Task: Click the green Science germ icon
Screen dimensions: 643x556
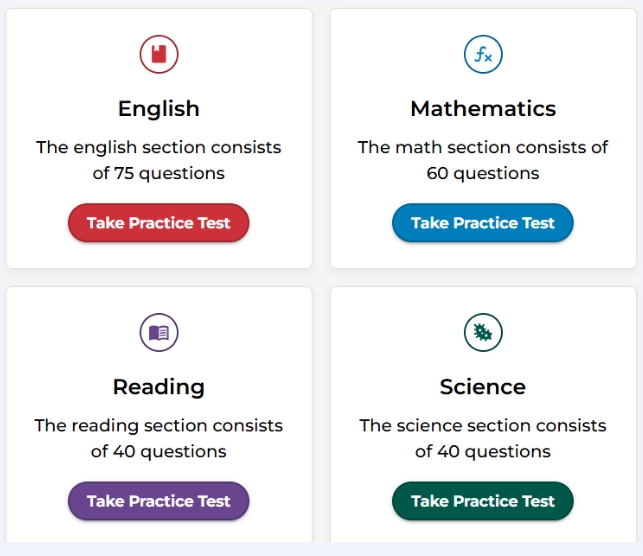Action: [483, 333]
